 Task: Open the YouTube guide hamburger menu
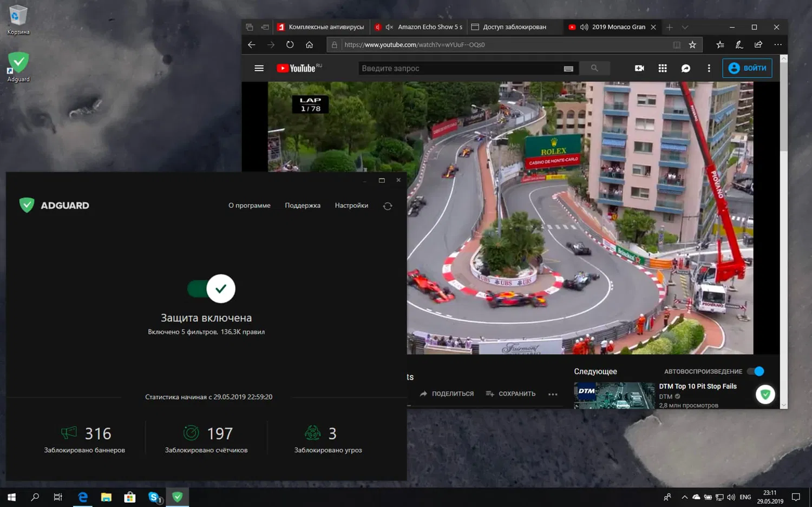pyautogui.click(x=259, y=68)
